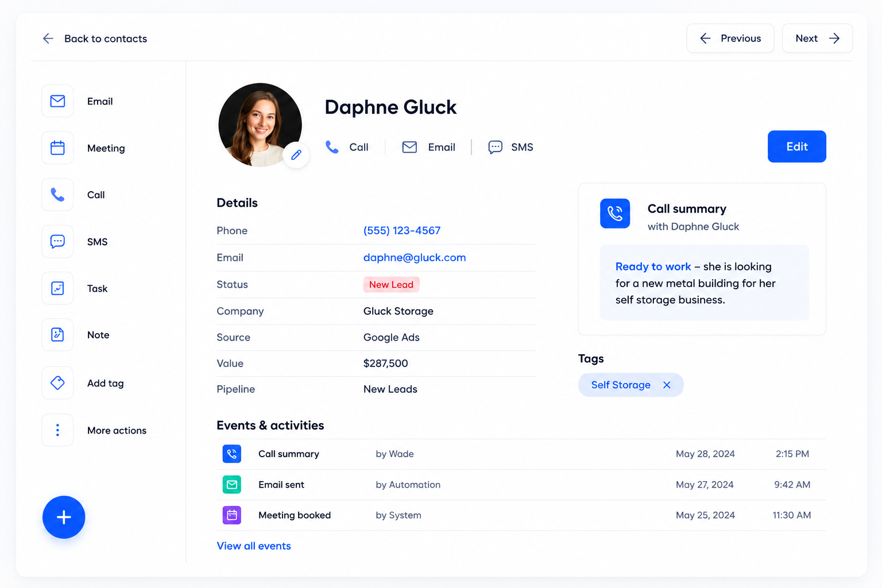Screen dimensions: 882x588
Task: Click the Task checklist icon in sidebar
Action: [x=57, y=288]
